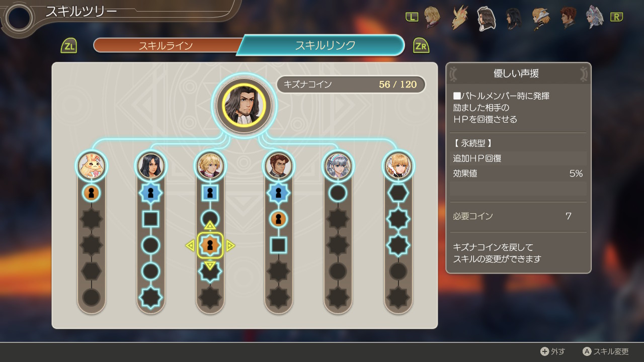
Task: Click the スキル変更 button prompt
Action: point(606,351)
